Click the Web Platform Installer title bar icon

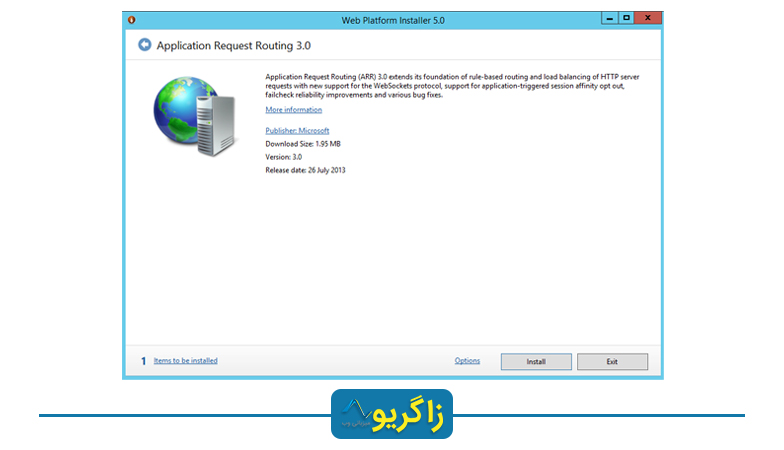[x=132, y=20]
